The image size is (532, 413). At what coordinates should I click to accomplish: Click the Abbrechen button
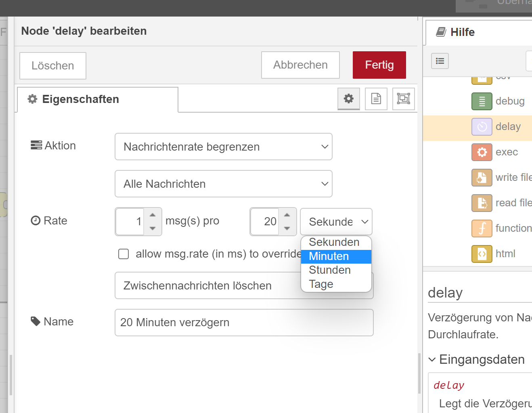pos(300,65)
